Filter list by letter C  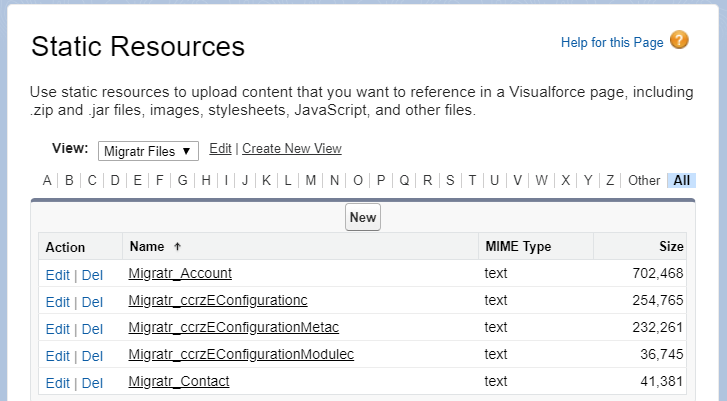pos(92,180)
